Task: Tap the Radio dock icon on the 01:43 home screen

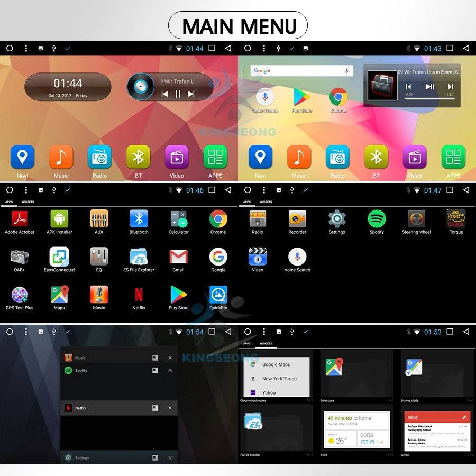Action: tap(337, 157)
